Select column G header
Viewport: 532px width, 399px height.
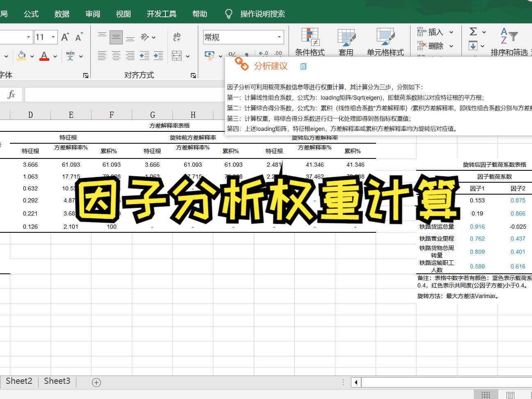(152, 115)
